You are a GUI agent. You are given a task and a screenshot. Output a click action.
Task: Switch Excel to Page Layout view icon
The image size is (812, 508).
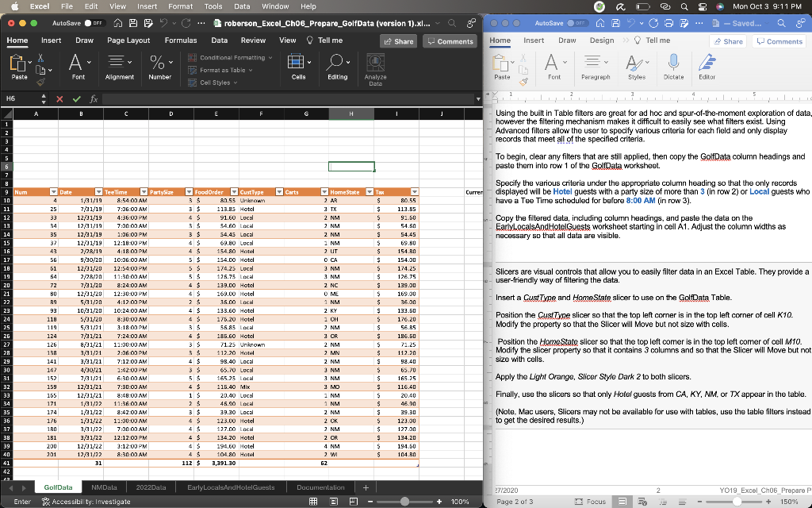click(x=334, y=502)
